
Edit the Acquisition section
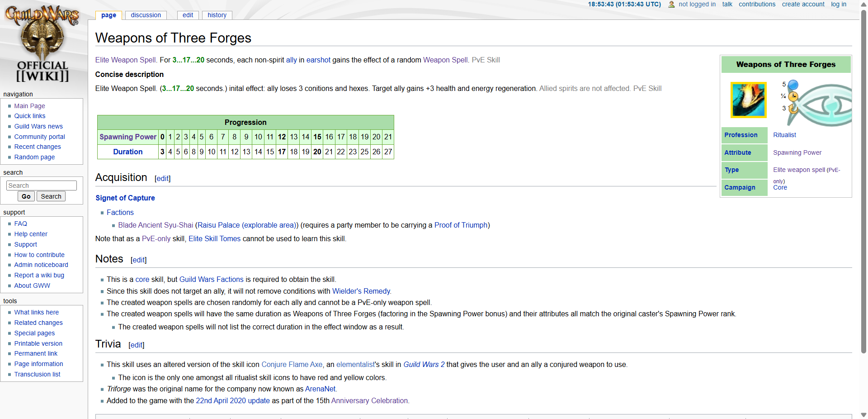coord(163,178)
